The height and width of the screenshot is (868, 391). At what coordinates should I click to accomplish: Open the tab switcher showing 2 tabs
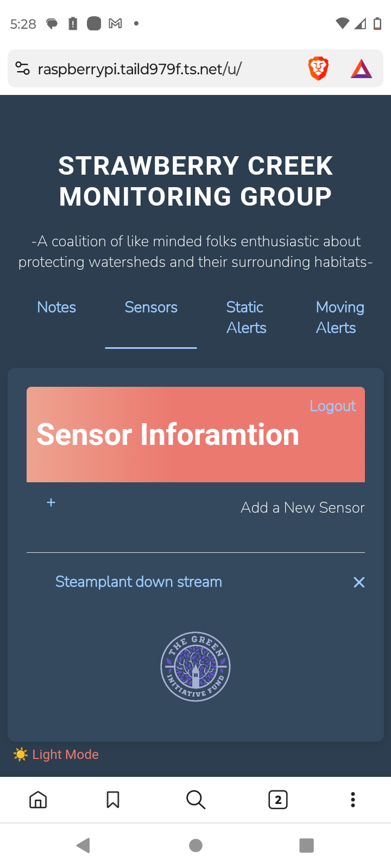point(278,800)
